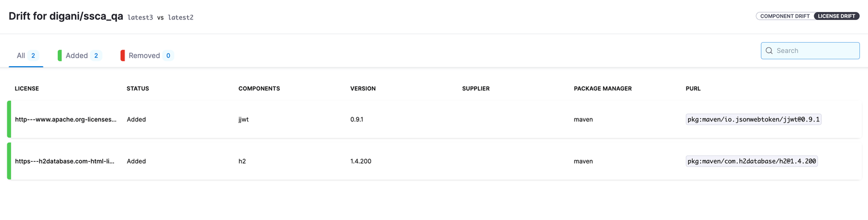This screenshot has height=220, width=868.
Task: Click the Package Manager column header
Action: pos(602,88)
